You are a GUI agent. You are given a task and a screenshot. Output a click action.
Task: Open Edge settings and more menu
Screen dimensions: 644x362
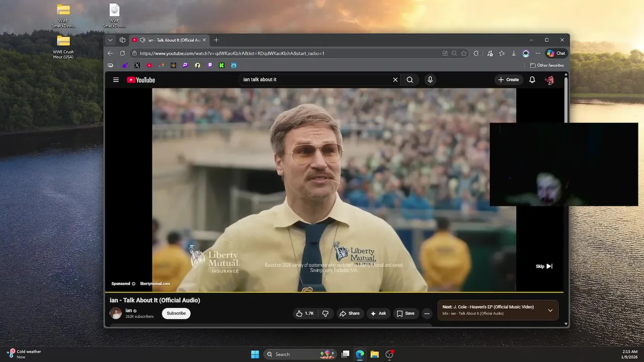pyautogui.click(x=538, y=53)
